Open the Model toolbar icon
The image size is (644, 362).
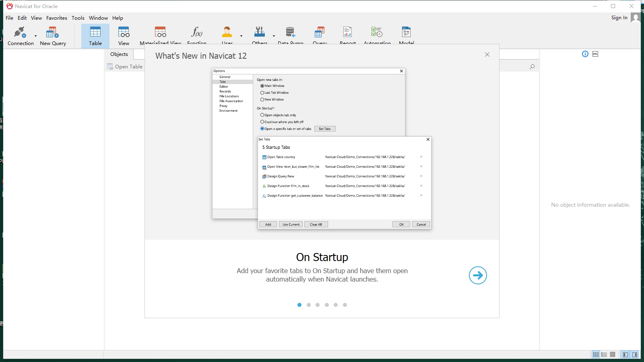407,35
